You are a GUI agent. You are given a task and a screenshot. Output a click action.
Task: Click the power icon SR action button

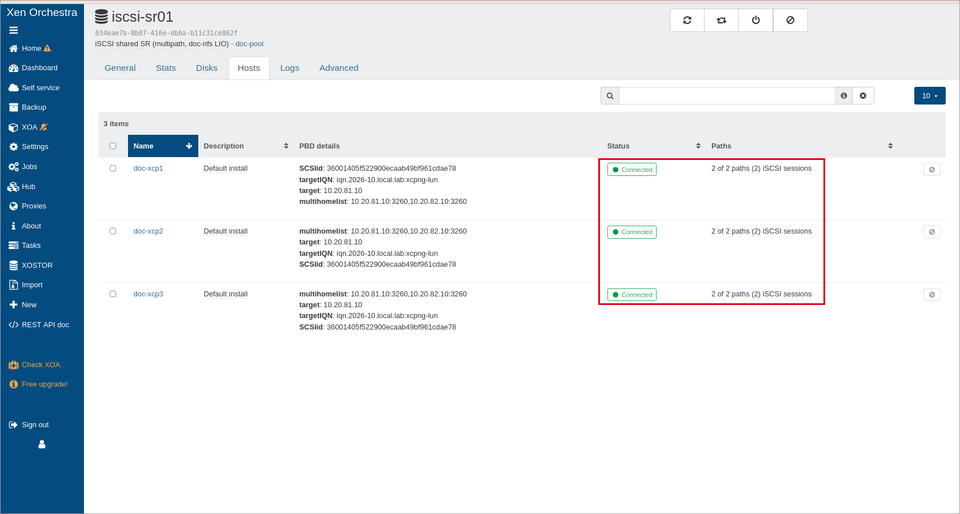(x=756, y=20)
